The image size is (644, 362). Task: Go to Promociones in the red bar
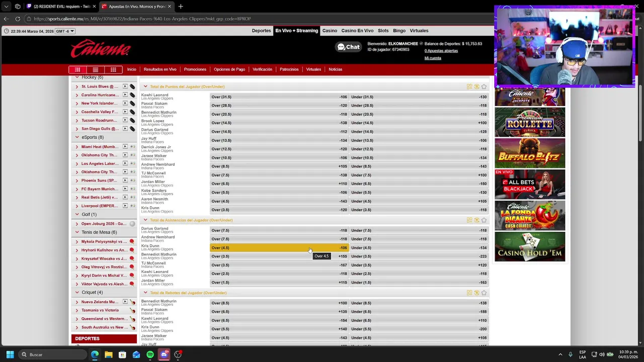[x=195, y=69]
